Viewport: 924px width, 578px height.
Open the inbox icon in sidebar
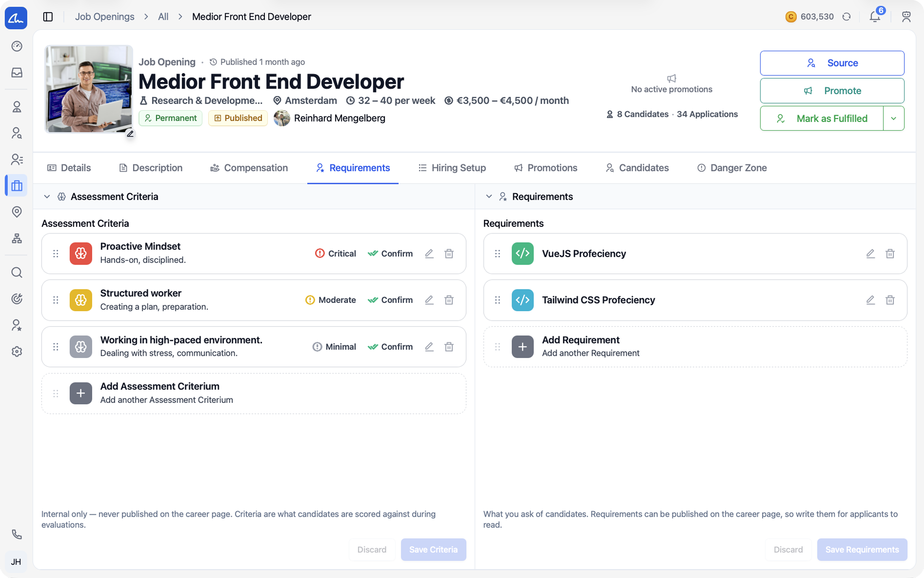17,73
